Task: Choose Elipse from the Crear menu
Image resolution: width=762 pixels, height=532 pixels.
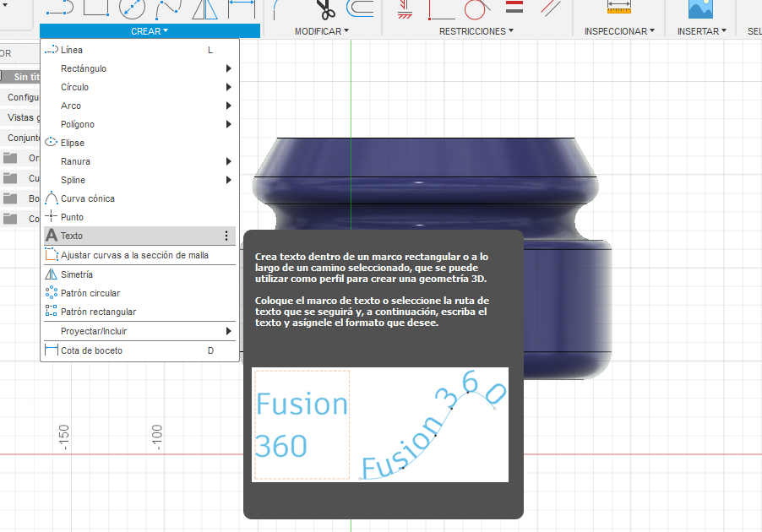Action: 140,143
